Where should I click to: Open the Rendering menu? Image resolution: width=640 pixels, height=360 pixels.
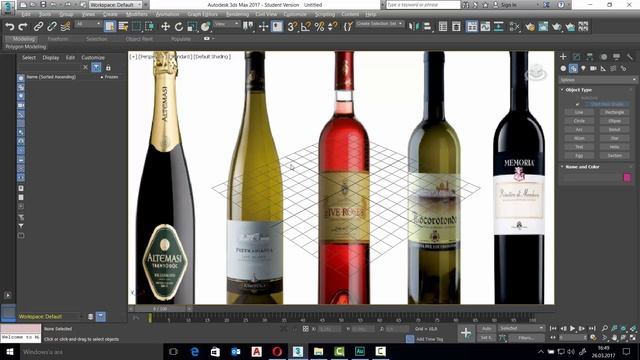pyautogui.click(x=237, y=14)
